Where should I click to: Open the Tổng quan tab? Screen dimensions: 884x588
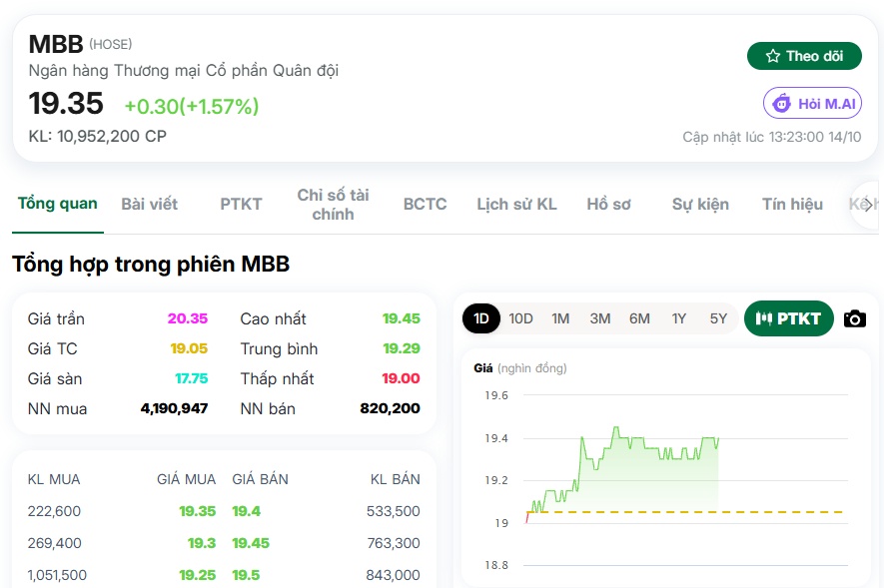[x=58, y=204]
